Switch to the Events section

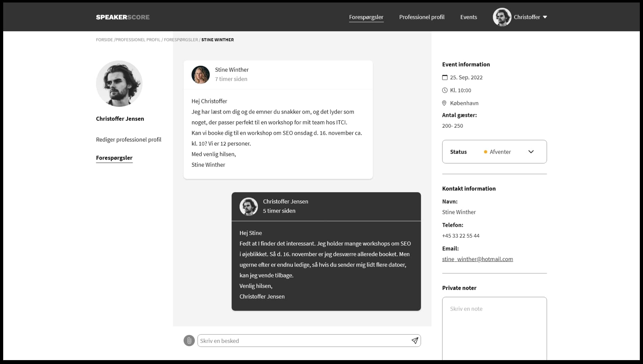click(469, 17)
